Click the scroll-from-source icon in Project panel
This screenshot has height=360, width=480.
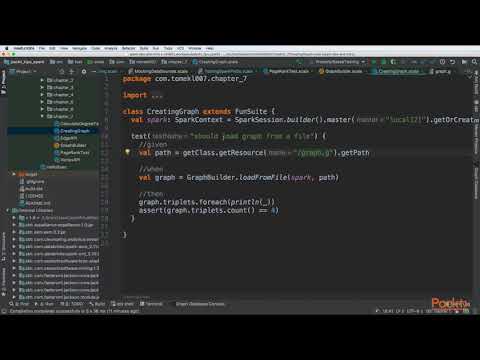click(62, 71)
